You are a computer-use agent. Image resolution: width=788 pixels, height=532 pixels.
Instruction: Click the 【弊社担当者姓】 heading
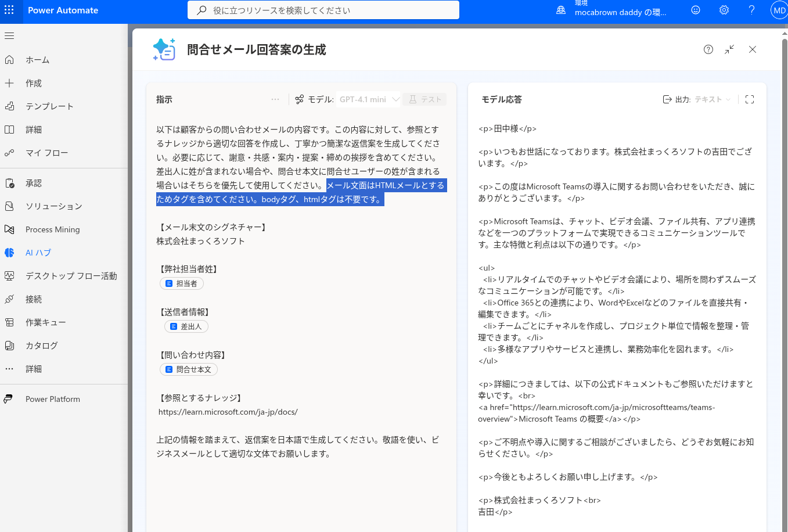pos(189,269)
